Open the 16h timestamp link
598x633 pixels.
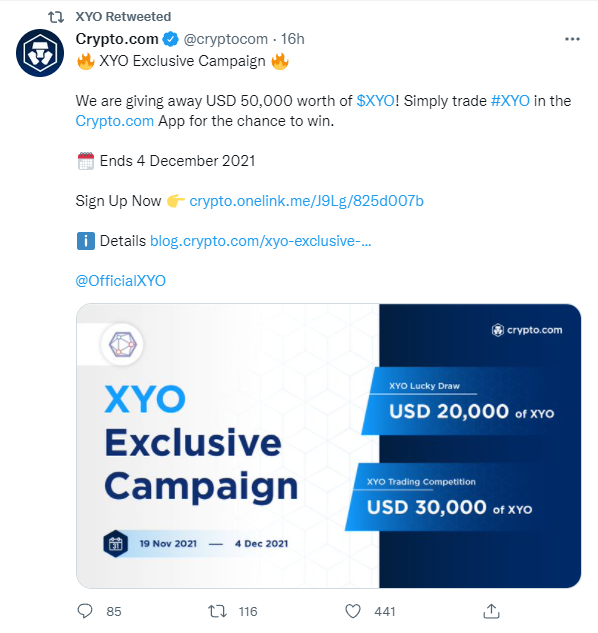293,39
